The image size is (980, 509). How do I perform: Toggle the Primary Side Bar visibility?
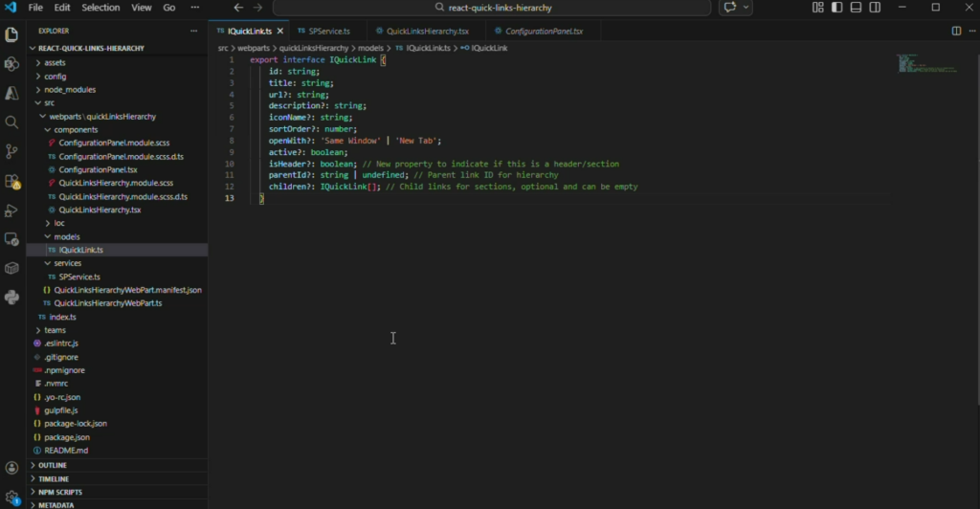(837, 8)
